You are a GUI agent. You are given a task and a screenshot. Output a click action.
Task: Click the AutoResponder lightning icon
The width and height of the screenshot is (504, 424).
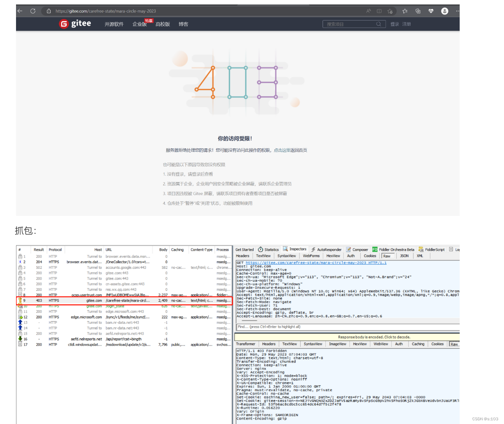tap(313, 249)
